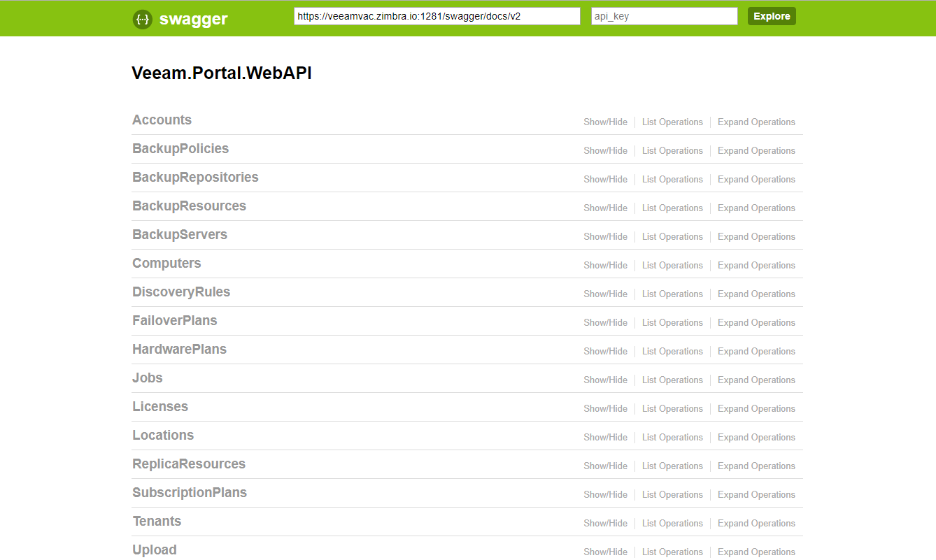Focus the swagger docs URL field

pyautogui.click(x=437, y=16)
